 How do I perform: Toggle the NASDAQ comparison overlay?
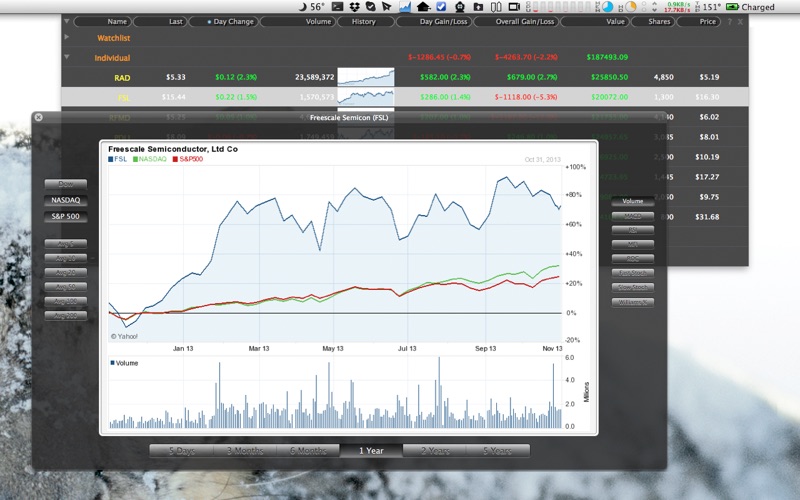pos(66,200)
